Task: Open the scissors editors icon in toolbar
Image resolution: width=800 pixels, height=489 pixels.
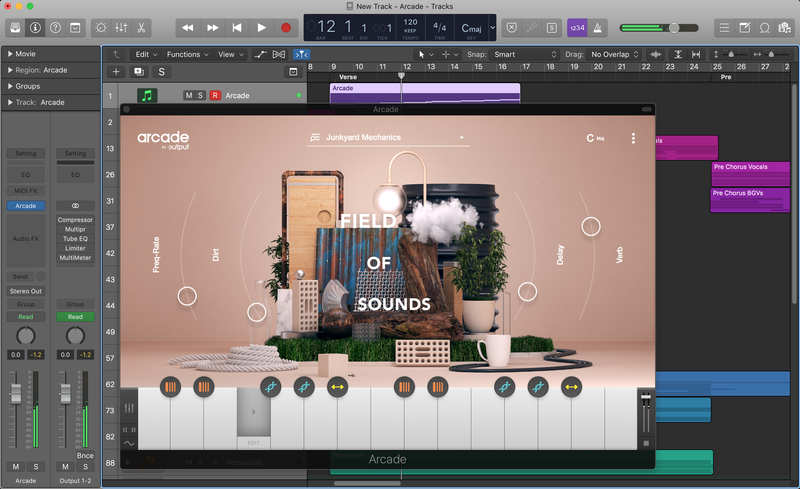Action: (x=142, y=28)
